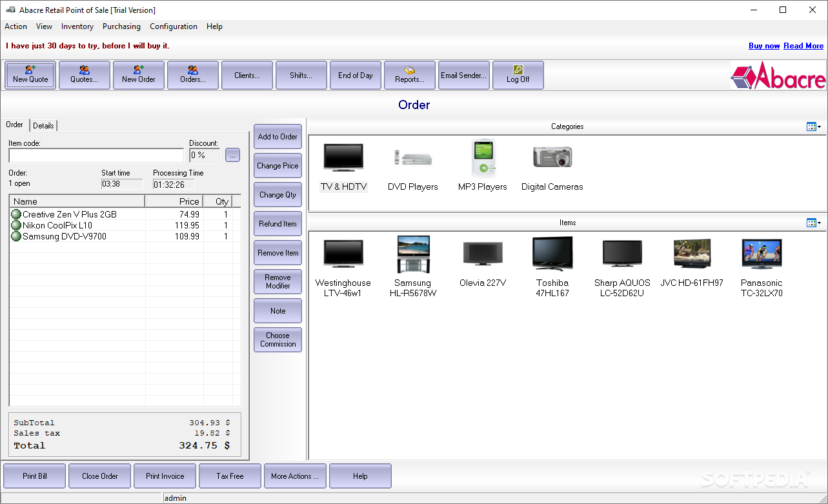Screen dimensions: 828x504
Task: Click the Remove Item button
Action: [278, 253]
